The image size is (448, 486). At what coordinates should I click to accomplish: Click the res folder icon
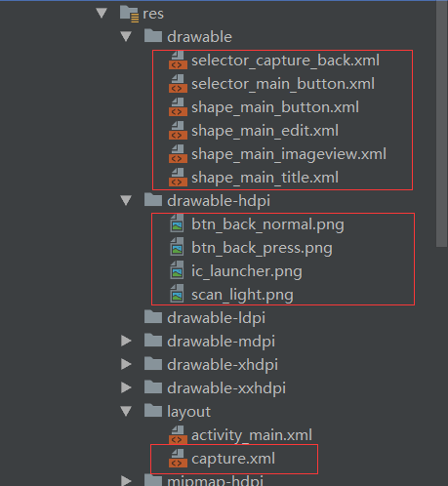(129, 14)
